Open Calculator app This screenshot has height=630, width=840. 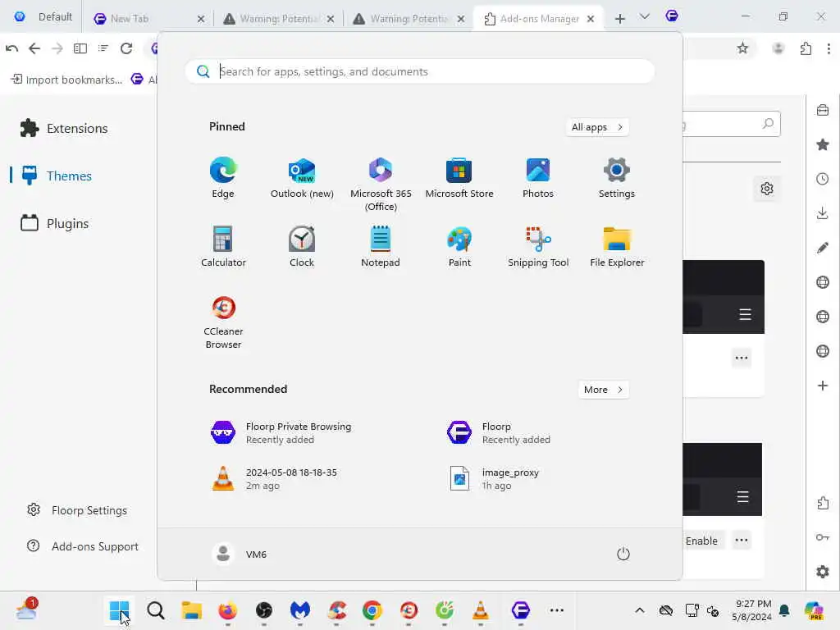click(223, 246)
